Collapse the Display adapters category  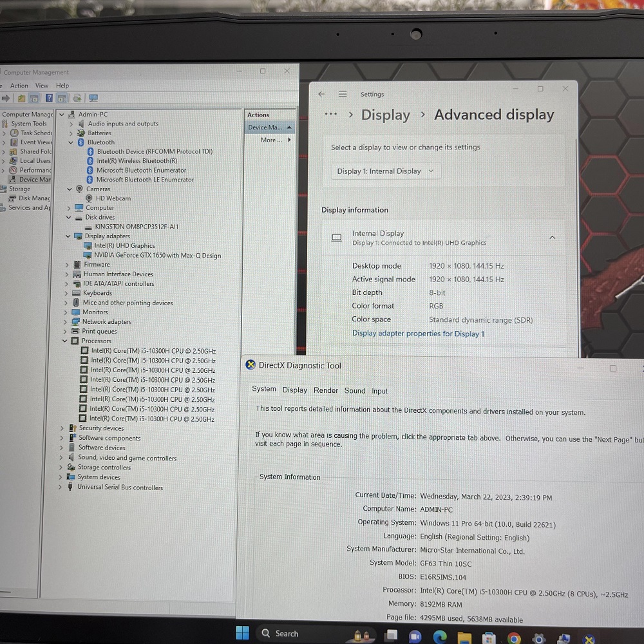click(68, 236)
